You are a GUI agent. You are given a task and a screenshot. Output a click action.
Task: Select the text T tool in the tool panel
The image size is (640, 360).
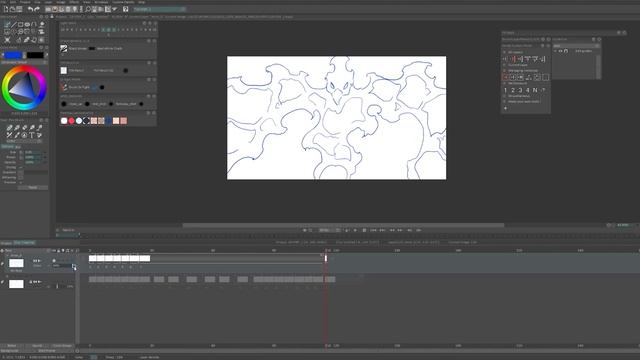pyautogui.click(x=32, y=135)
